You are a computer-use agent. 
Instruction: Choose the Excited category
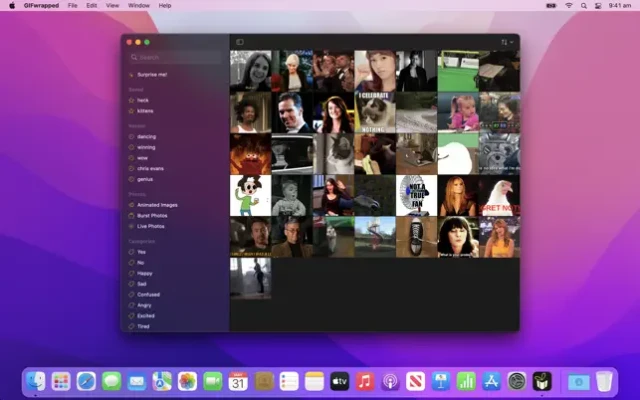146,316
